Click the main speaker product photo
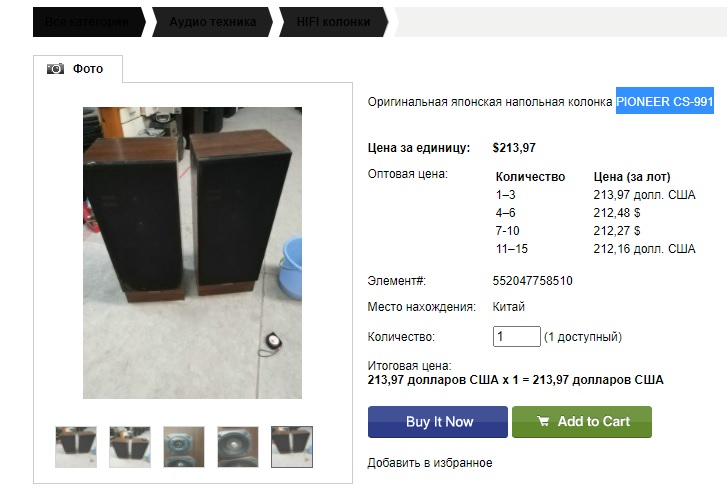 [192, 253]
